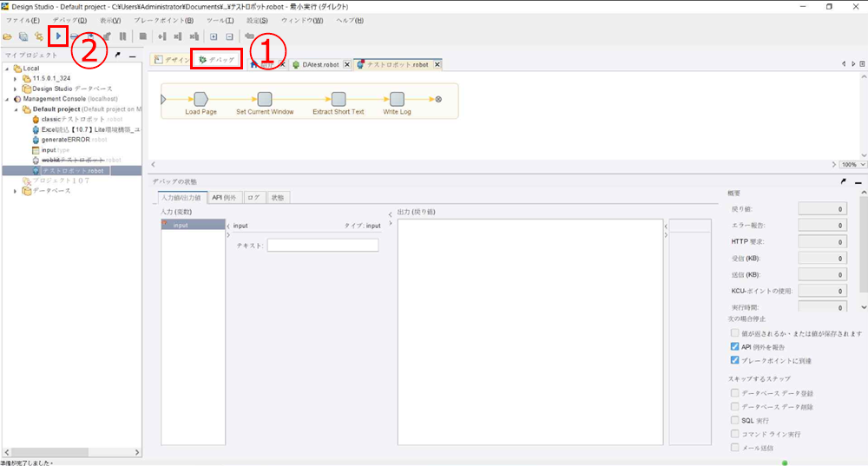Select the Extract Short Text step
The width and height of the screenshot is (868, 466).
pos(339,99)
